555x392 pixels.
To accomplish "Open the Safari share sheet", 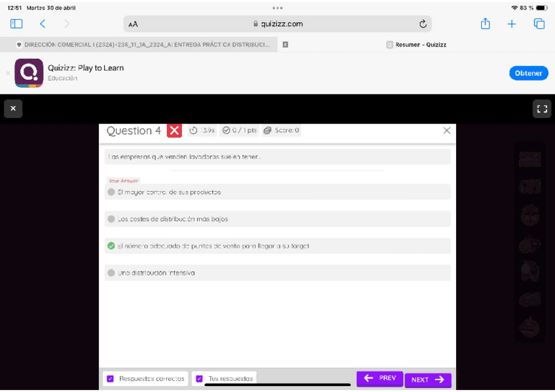I will (485, 24).
